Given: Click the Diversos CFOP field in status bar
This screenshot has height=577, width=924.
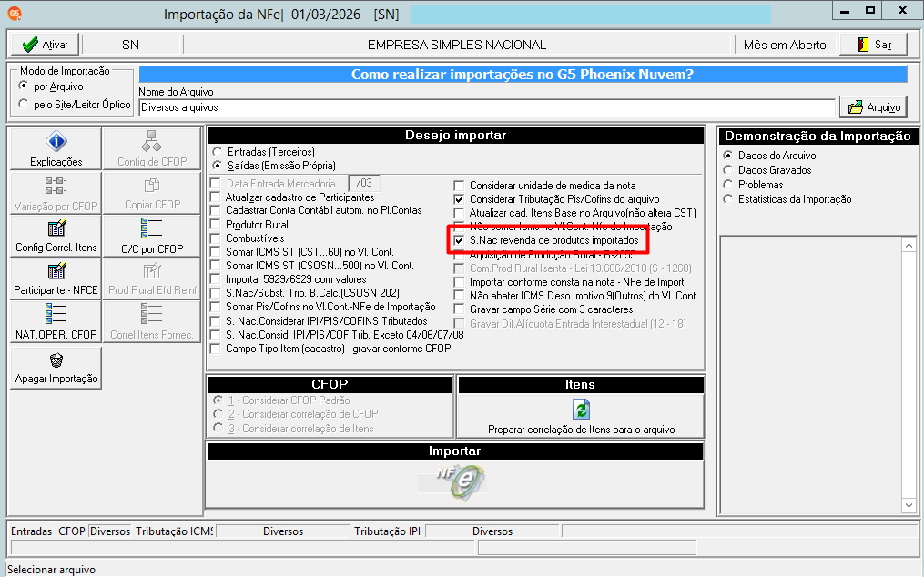Looking at the screenshot, I should tap(109, 531).
